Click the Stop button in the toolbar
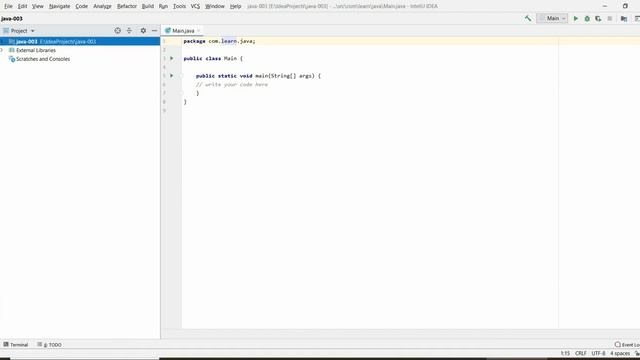 click(x=610, y=18)
